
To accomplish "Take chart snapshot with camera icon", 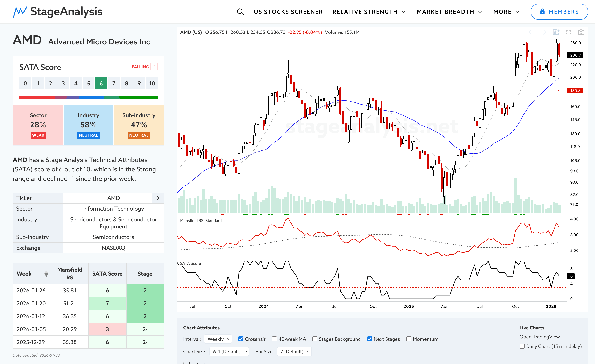I will pos(581,32).
